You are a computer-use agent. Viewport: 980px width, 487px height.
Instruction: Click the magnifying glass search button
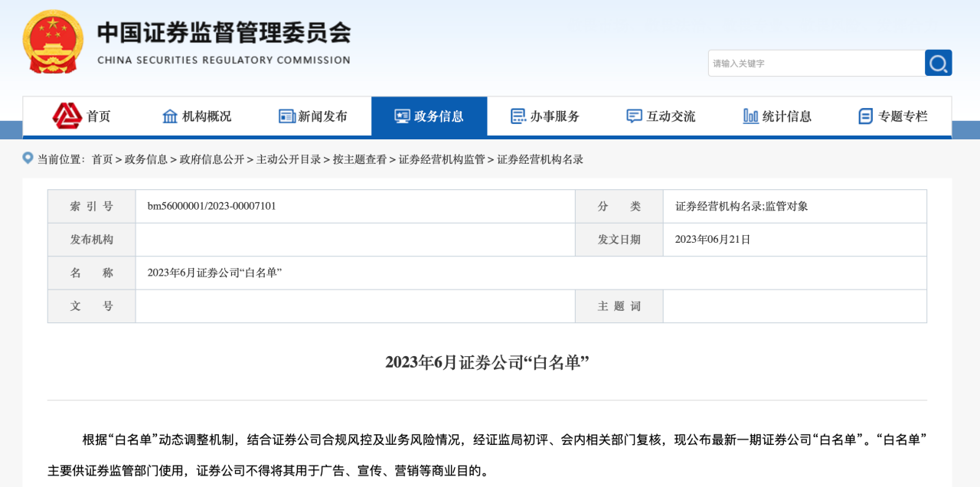[938, 63]
